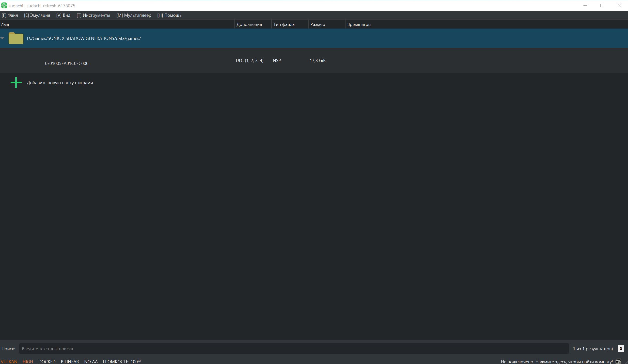Cycle the NO AA anti-aliasing status button

point(91,362)
